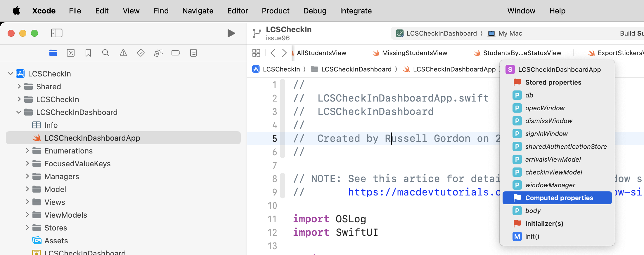644x255 pixels.
Task: Show the issue navigator warning icon
Action: pyautogui.click(x=123, y=53)
